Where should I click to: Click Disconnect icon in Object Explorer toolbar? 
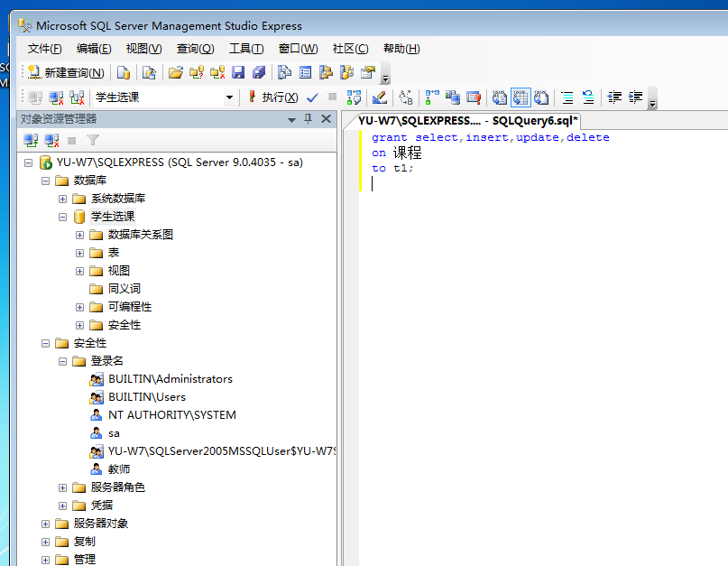tap(51, 140)
